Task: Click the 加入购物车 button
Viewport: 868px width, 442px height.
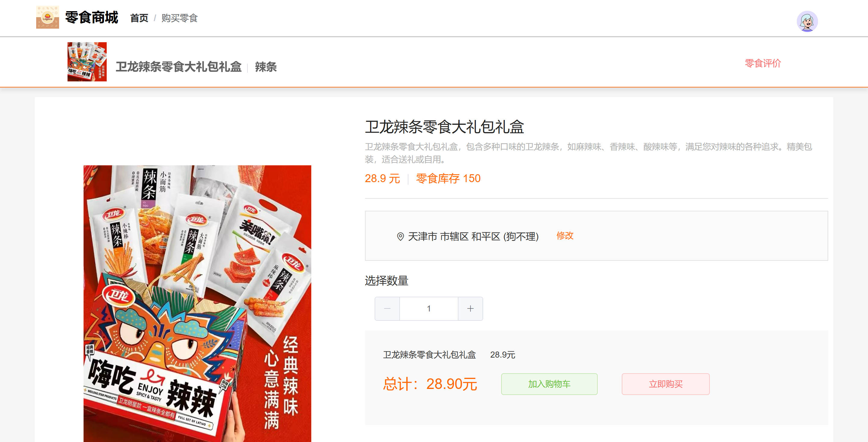Action: (549, 384)
